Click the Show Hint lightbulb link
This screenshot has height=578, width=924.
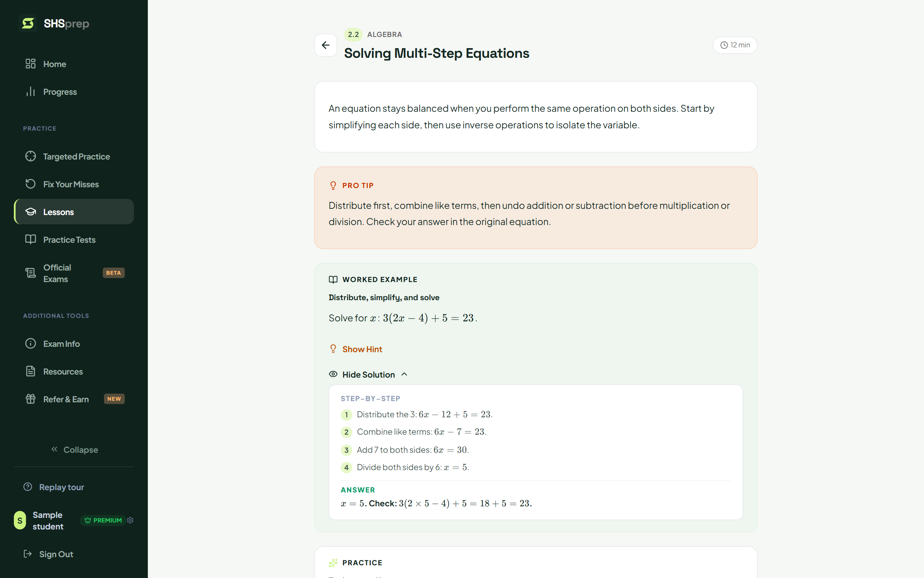click(355, 349)
